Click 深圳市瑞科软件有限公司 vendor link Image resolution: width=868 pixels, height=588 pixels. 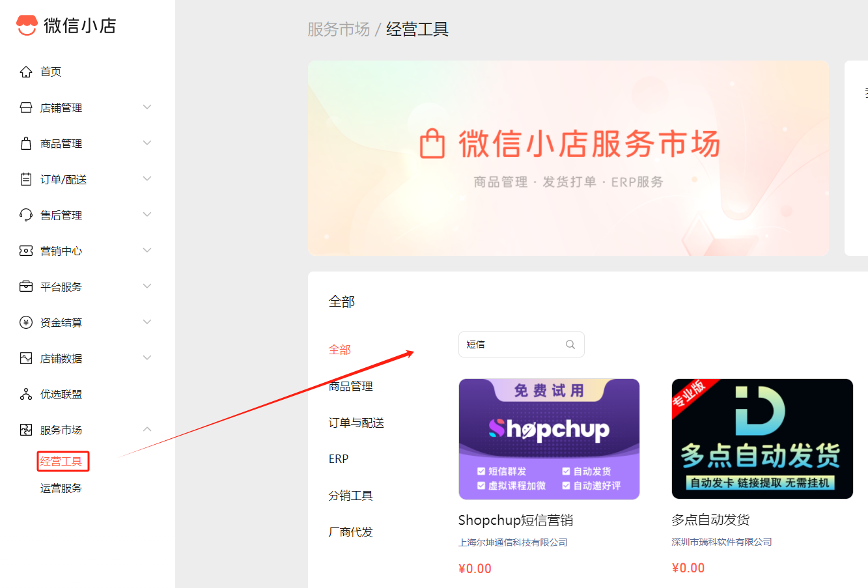(x=722, y=542)
